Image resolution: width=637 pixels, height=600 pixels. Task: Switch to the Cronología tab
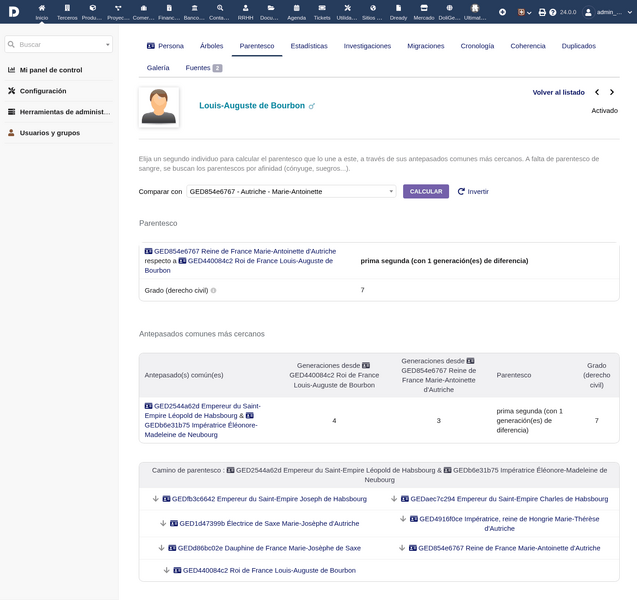pos(477,46)
